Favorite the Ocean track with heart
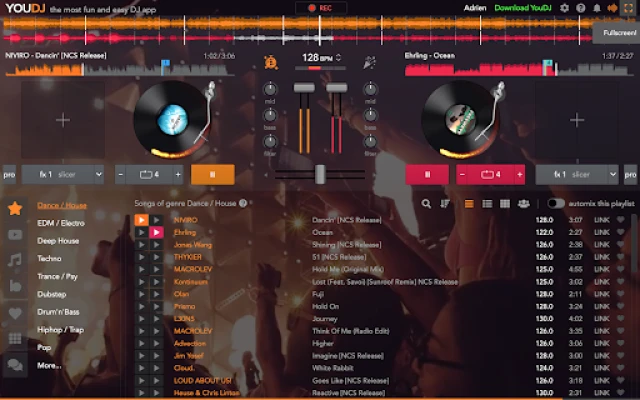 point(620,232)
